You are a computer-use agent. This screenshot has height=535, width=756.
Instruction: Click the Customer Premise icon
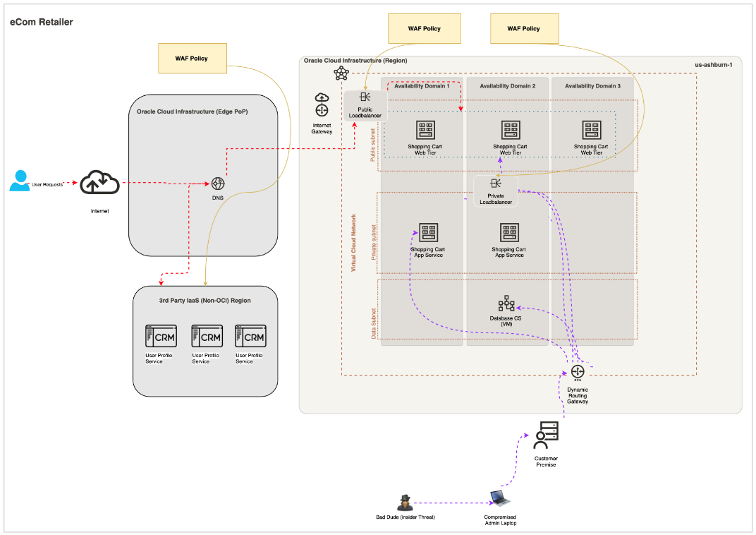pyautogui.click(x=547, y=435)
